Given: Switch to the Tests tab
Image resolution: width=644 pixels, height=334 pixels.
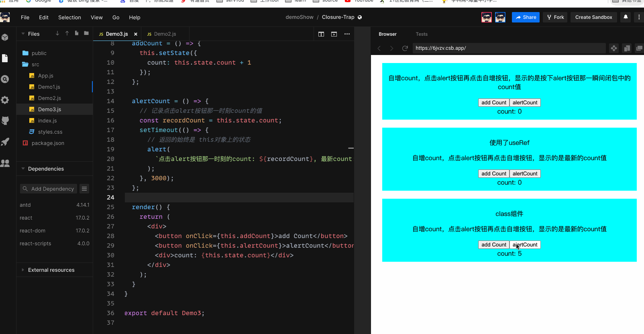Looking at the screenshot, I should 422,34.
